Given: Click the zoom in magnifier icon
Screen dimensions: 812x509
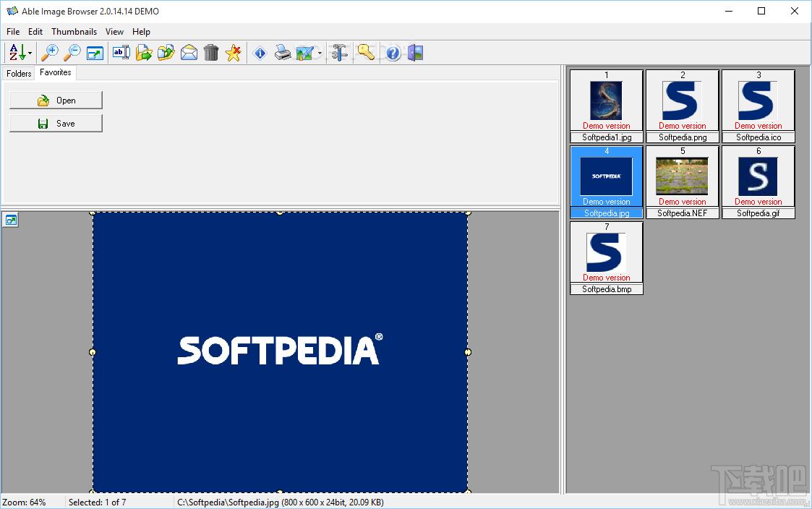Looking at the screenshot, I should click(50, 52).
